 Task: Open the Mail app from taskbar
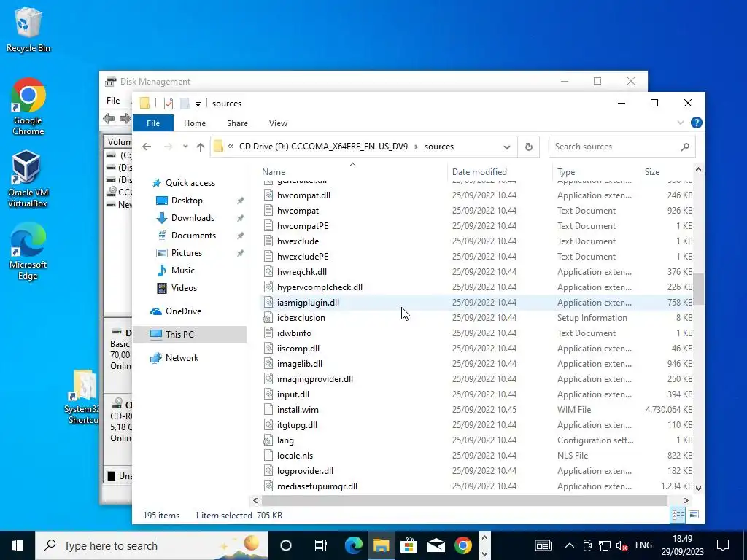(x=436, y=545)
